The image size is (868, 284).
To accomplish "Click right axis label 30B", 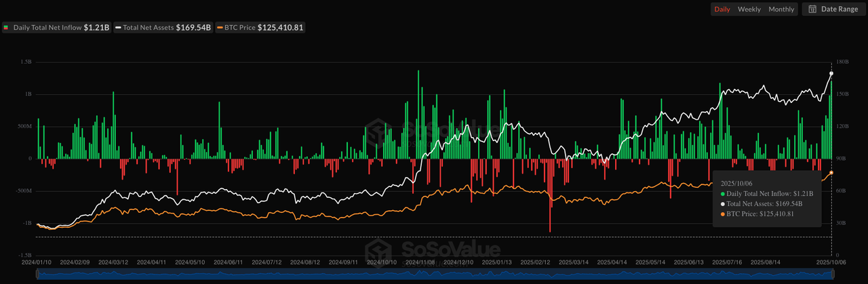I will pyautogui.click(x=842, y=223).
